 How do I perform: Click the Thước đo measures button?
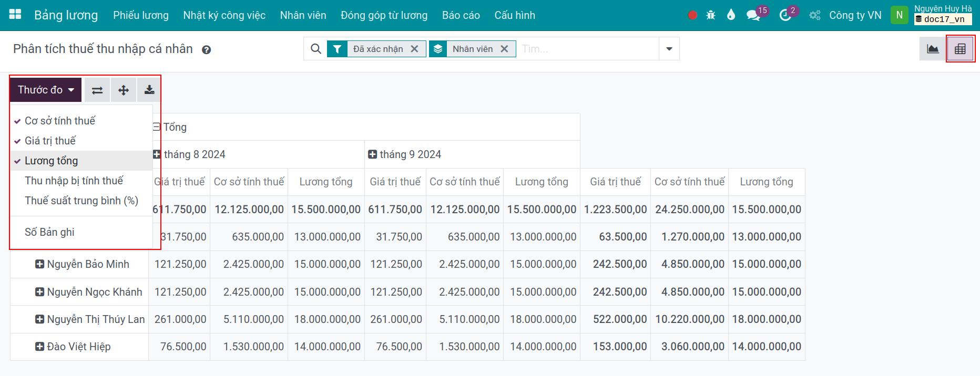click(x=46, y=90)
